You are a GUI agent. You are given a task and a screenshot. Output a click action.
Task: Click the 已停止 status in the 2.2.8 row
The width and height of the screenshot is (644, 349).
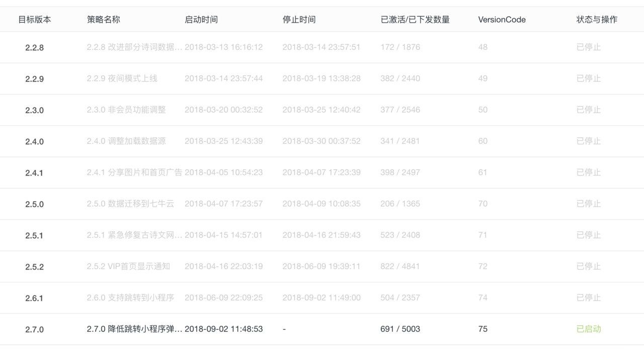tap(589, 47)
